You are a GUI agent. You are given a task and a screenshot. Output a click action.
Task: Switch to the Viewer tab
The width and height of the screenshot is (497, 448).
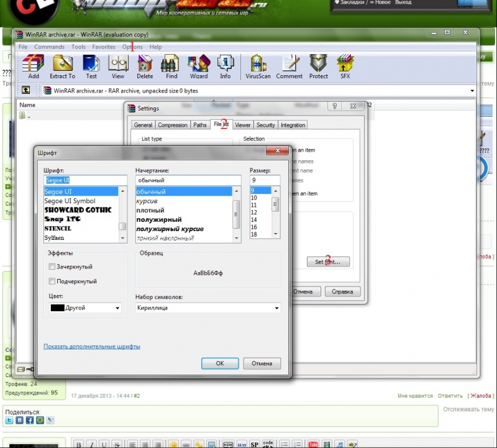[x=242, y=125]
